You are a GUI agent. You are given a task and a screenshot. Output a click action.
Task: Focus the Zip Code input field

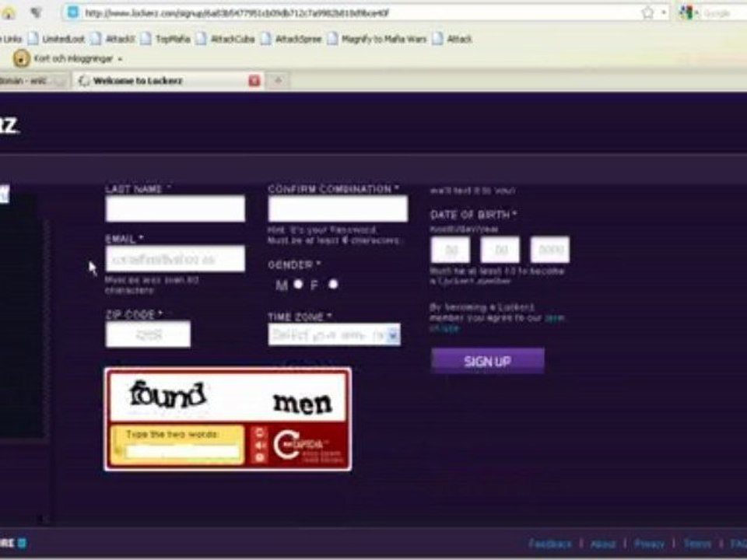point(148,334)
